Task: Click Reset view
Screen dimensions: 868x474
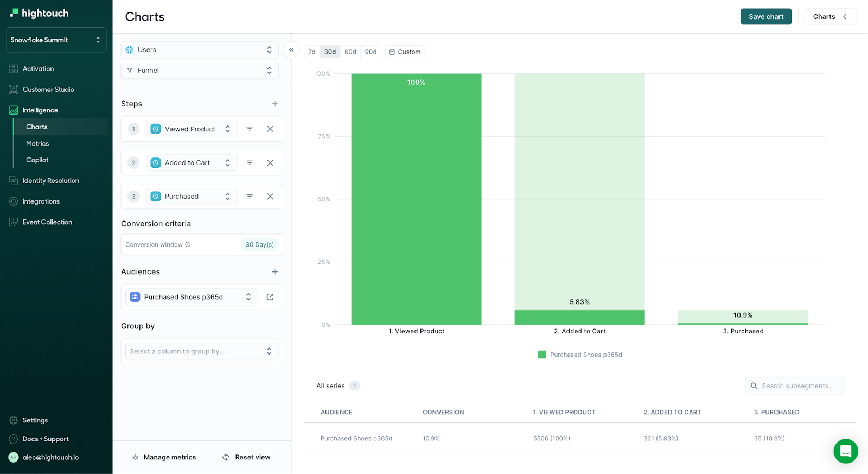Action: click(246, 457)
